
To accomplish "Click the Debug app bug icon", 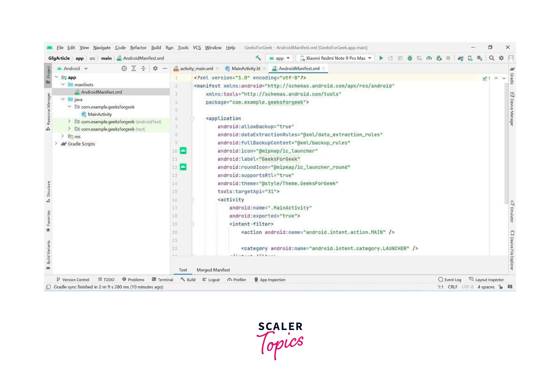I will [410, 58].
